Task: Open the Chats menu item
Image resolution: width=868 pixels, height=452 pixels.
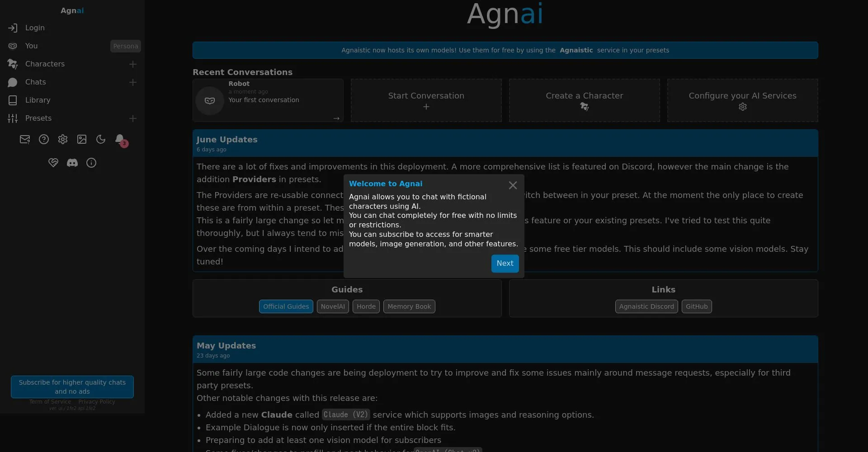Action: tap(36, 82)
